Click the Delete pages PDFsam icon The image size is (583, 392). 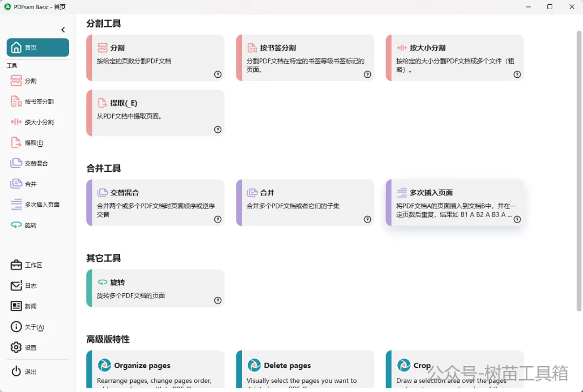point(254,365)
